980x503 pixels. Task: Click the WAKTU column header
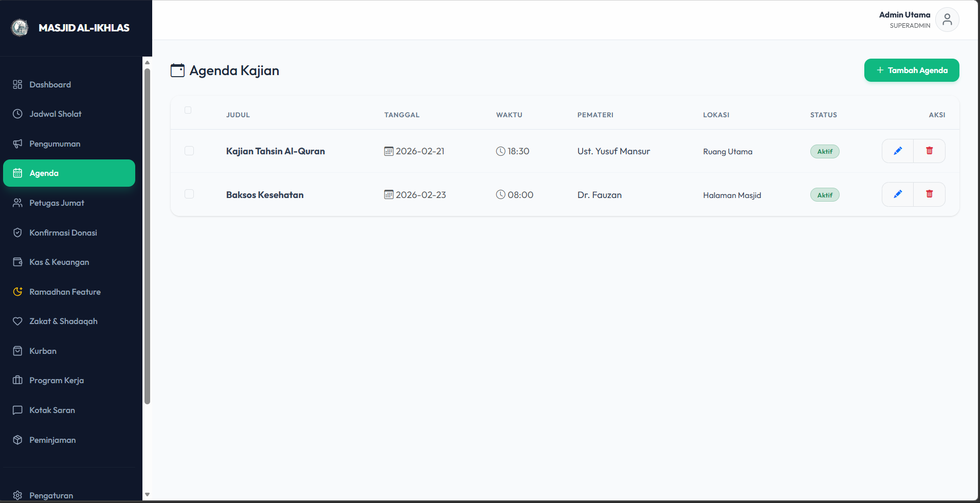coord(509,115)
